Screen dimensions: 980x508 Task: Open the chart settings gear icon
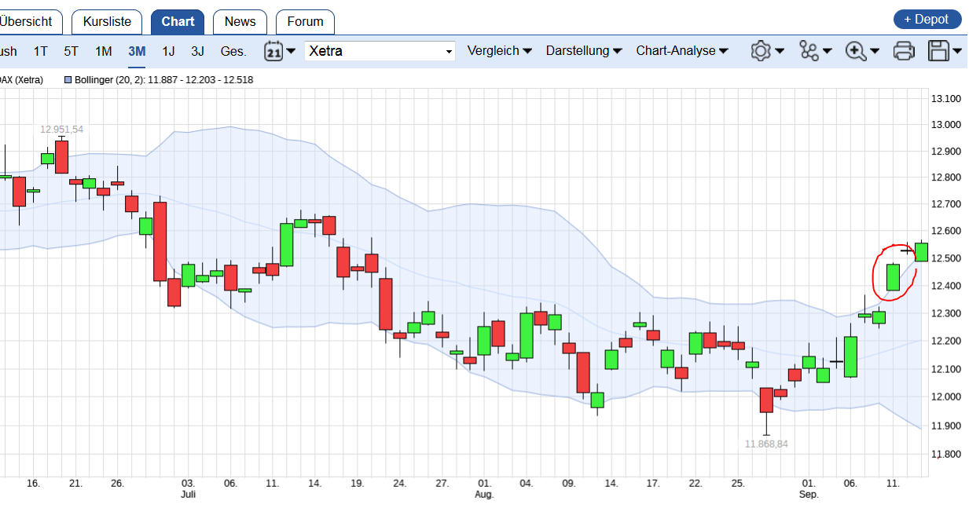pos(761,50)
